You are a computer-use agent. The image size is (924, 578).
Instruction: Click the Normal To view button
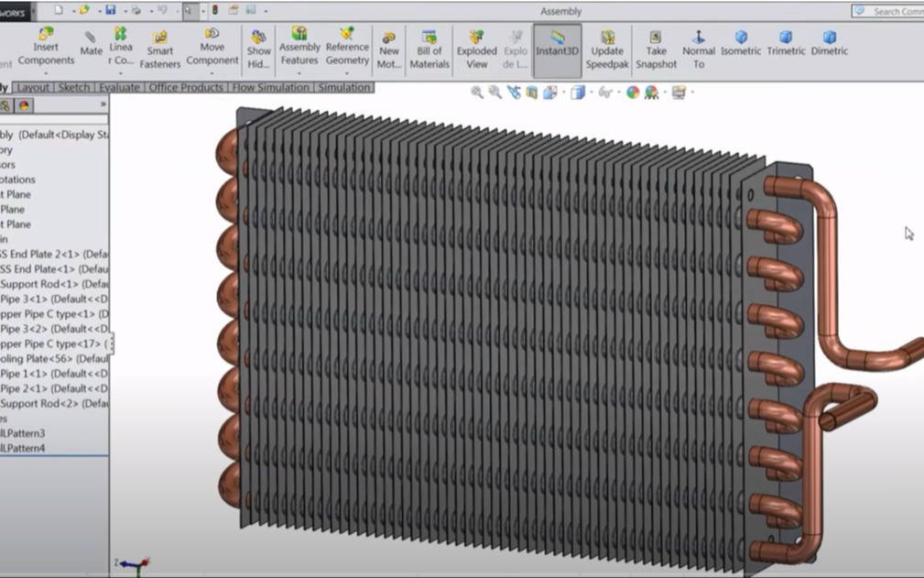pyautogui.click(x=698, y=48)
